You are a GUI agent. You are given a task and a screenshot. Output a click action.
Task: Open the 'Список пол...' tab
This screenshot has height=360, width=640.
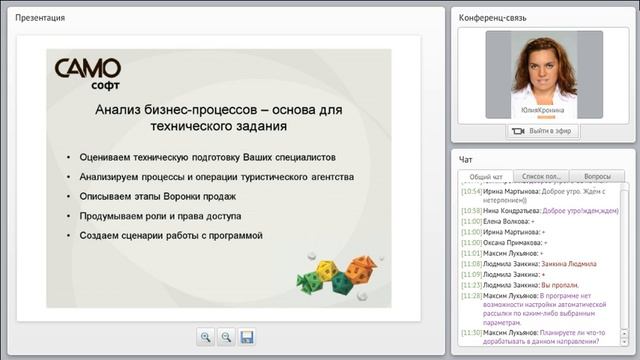click(x=541, y=176)
